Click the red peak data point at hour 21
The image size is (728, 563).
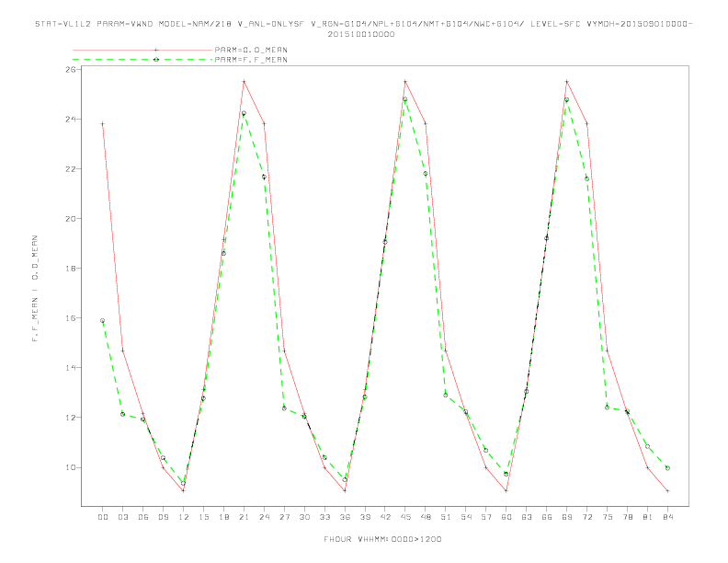(x=244, y=82)
